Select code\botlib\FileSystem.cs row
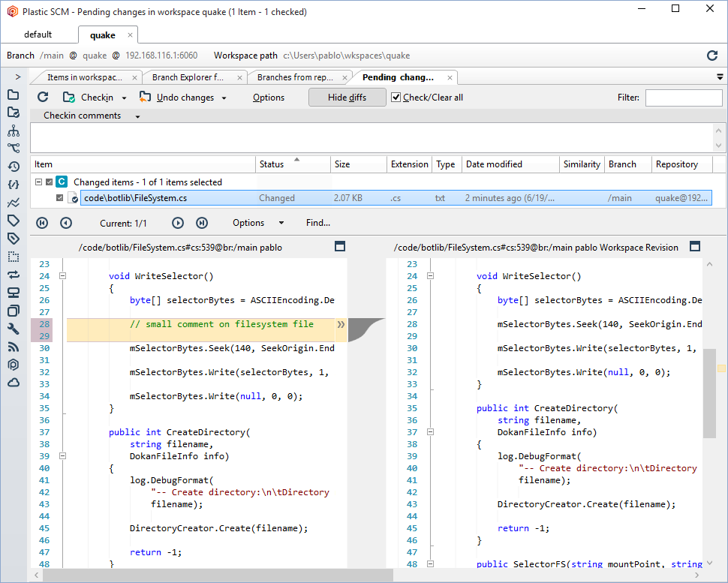The image size is (728, 583). 396,198
